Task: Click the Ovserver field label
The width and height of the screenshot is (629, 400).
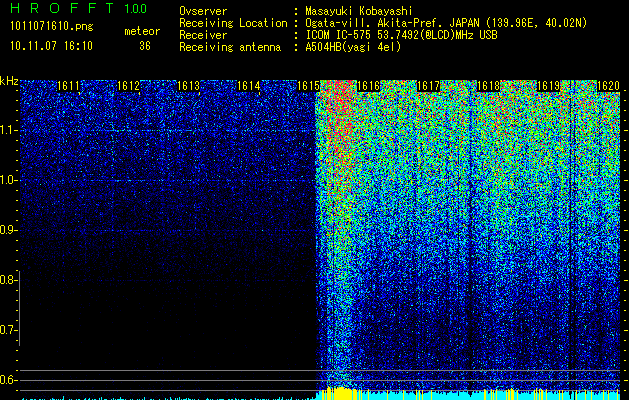Action: pos(203,11)
